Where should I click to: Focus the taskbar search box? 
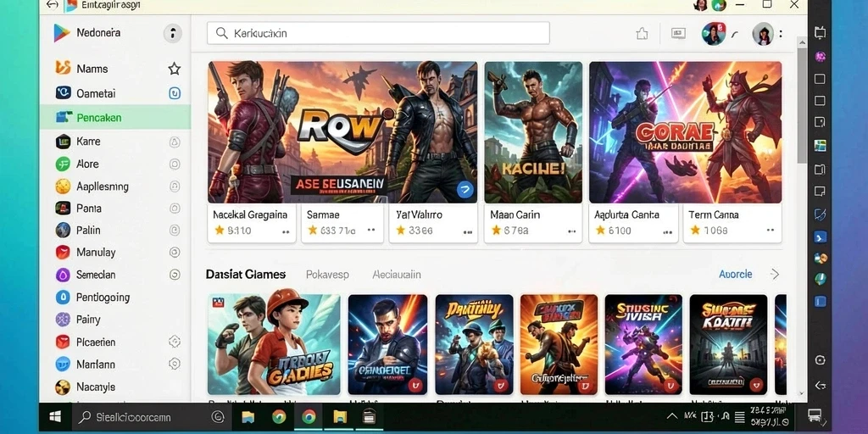pos(149,417)
